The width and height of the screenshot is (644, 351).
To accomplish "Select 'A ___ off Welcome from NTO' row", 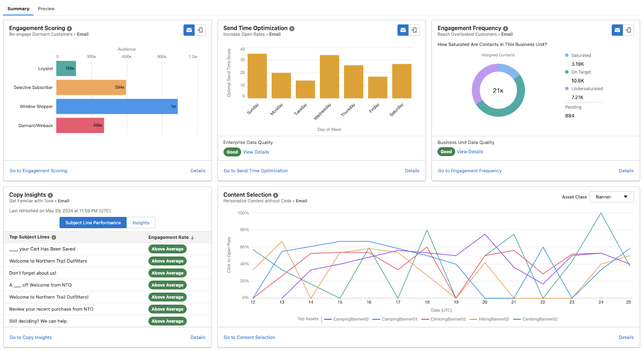I will tap(107, 285).
